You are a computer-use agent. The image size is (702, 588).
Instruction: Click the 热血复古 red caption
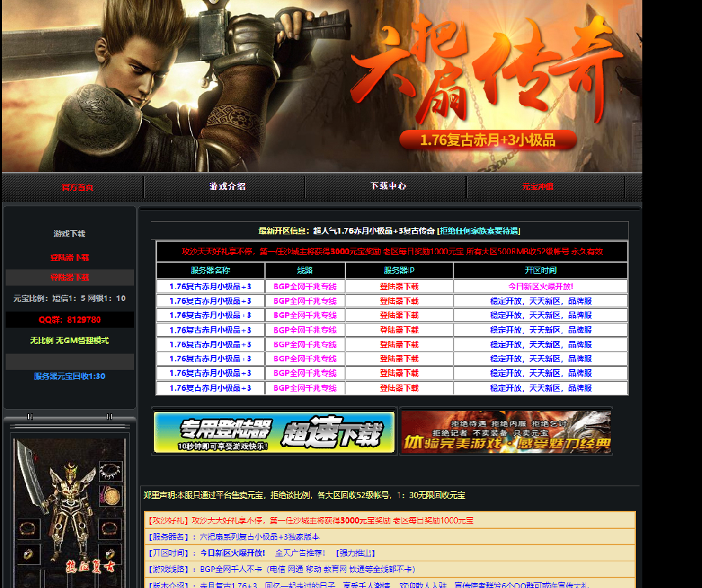pos(90,566)
